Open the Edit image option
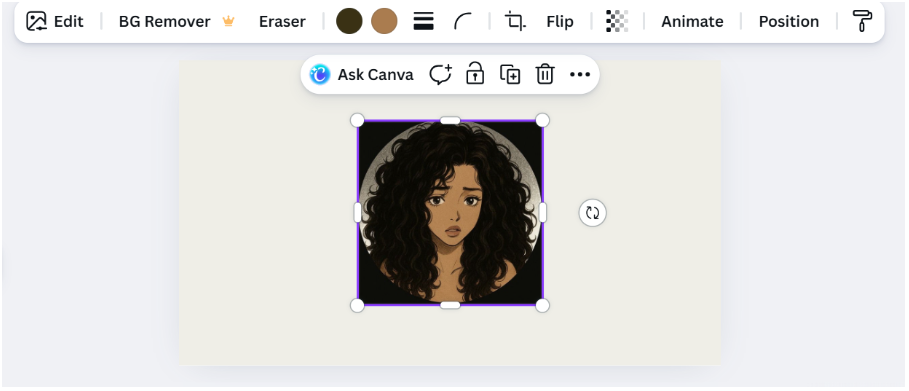The height and width of the screenshot is (391, 909). coord(55,21)
